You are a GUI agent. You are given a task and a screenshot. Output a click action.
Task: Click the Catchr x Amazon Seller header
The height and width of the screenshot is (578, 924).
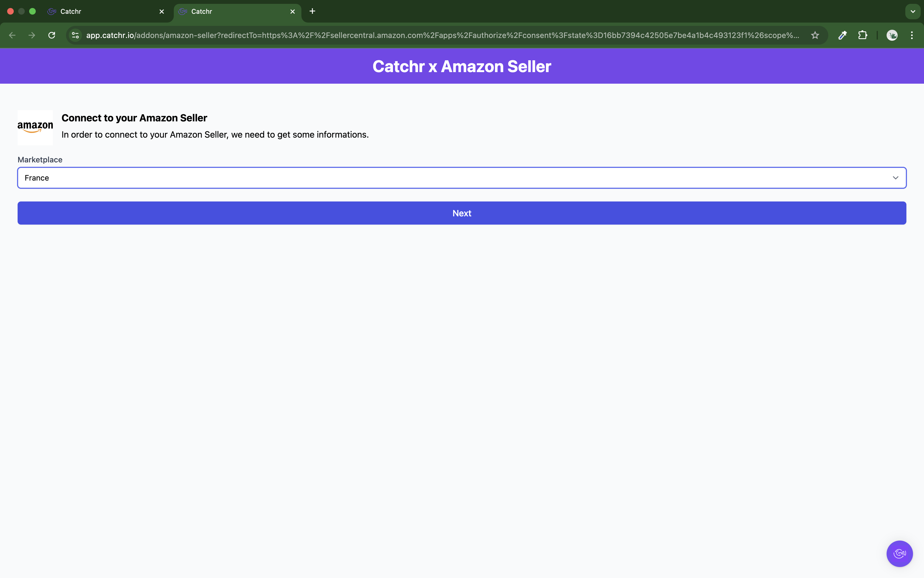pyautogui.click(x=462, y=67)
